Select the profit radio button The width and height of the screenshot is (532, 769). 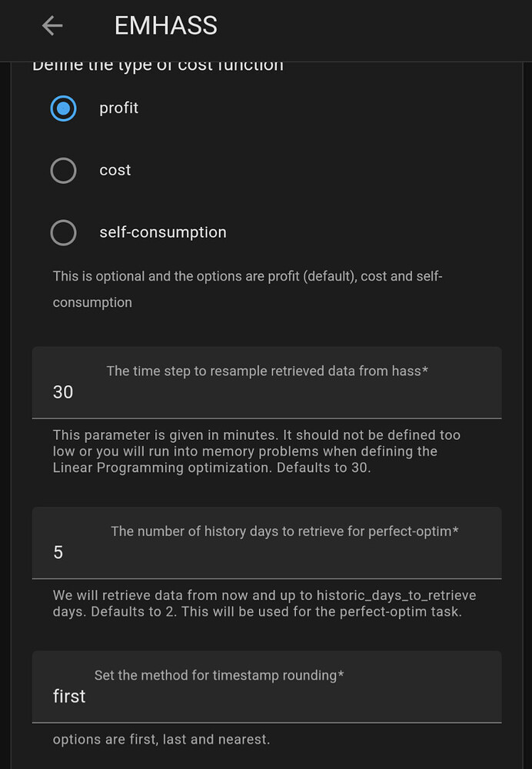pos(63,108)
